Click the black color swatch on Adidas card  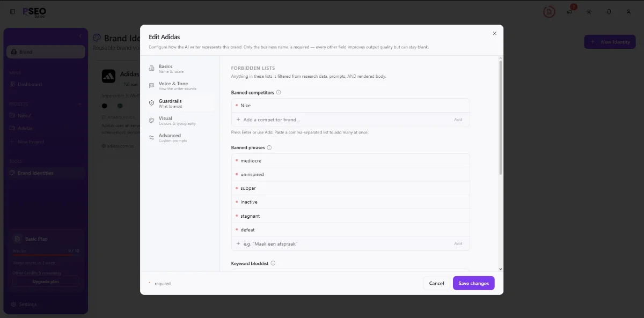pos(105,106)
